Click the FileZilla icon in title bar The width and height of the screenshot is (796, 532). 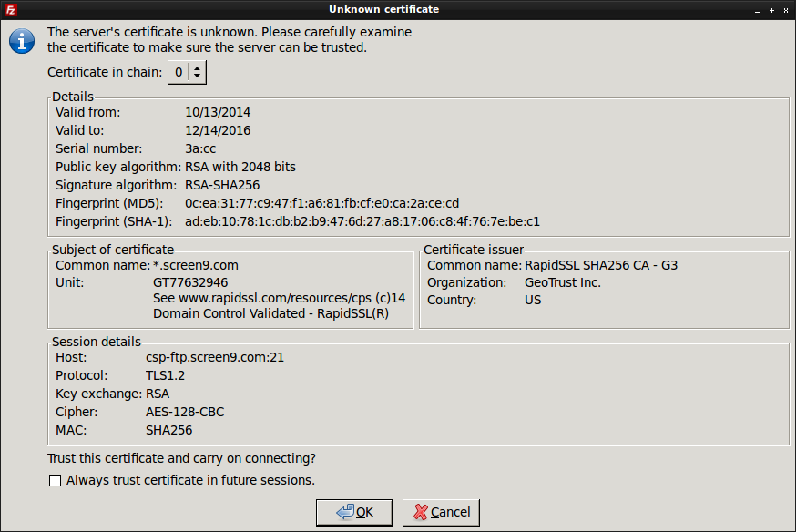coord(10,10)
